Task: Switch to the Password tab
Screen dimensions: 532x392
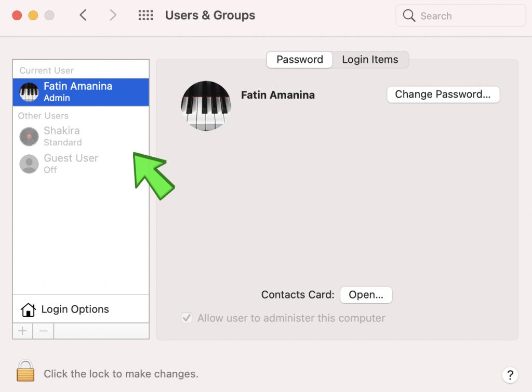Action: point(300,60)
